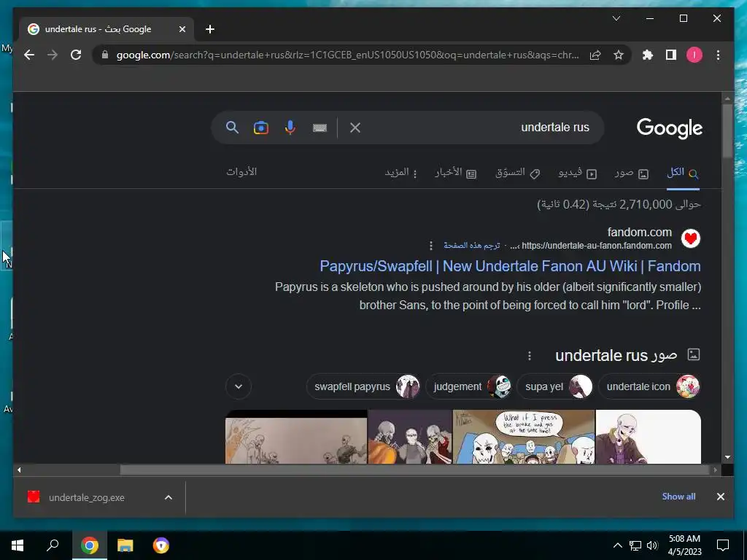Viewport: 747px width, 560px height.
Task: Open the sketch drawing image thumbnail
Action: 296,437
